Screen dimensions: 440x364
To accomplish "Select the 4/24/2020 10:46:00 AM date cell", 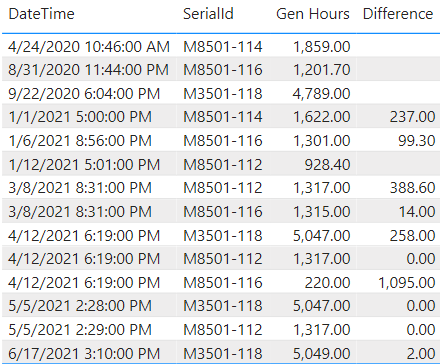I will pyautogui.click(x=89, y=47).
